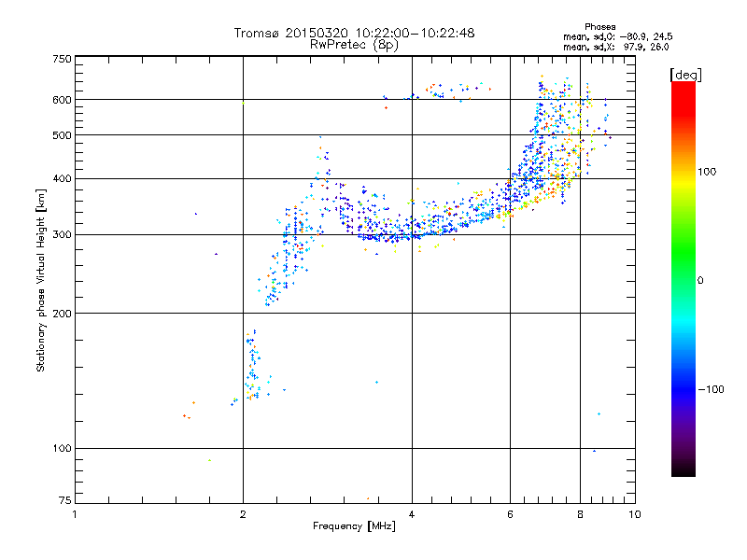747x560 pixels.
Task: Click the y-axis tick label '200'
Action: pyautogui.click(x=62, y=314)
